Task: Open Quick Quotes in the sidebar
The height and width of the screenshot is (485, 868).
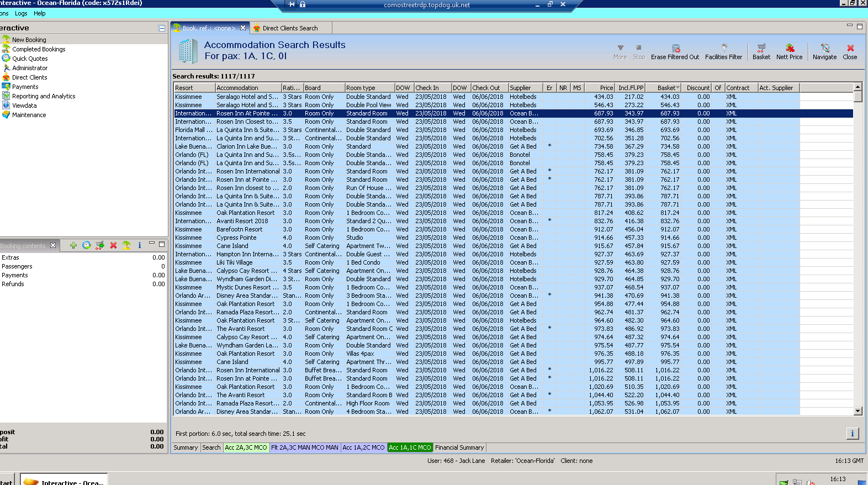Action: coord(30,59)
